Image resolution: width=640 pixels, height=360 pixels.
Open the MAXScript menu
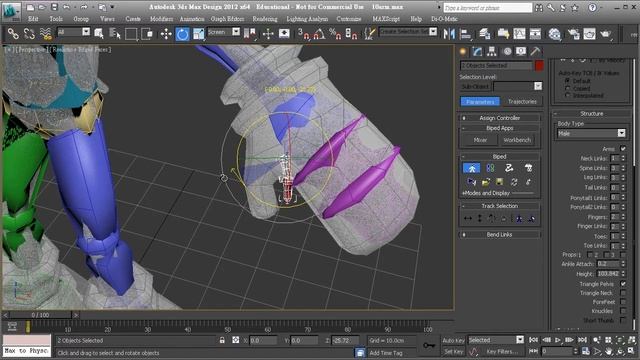coord(386,19)
